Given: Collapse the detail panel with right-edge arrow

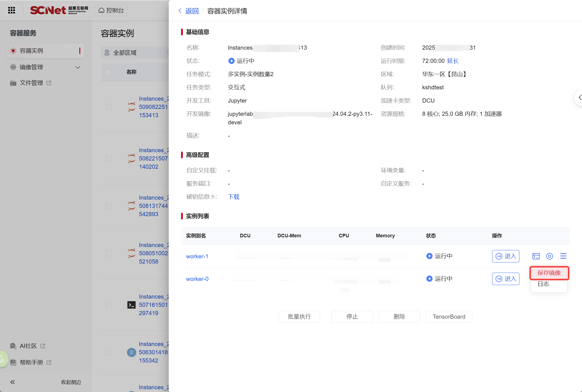Looking at the screenshot, I should pos(580,97).
